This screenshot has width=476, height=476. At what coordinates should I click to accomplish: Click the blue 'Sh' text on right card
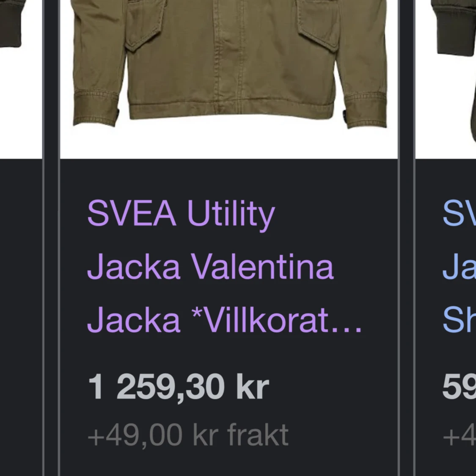coord(459,319)
